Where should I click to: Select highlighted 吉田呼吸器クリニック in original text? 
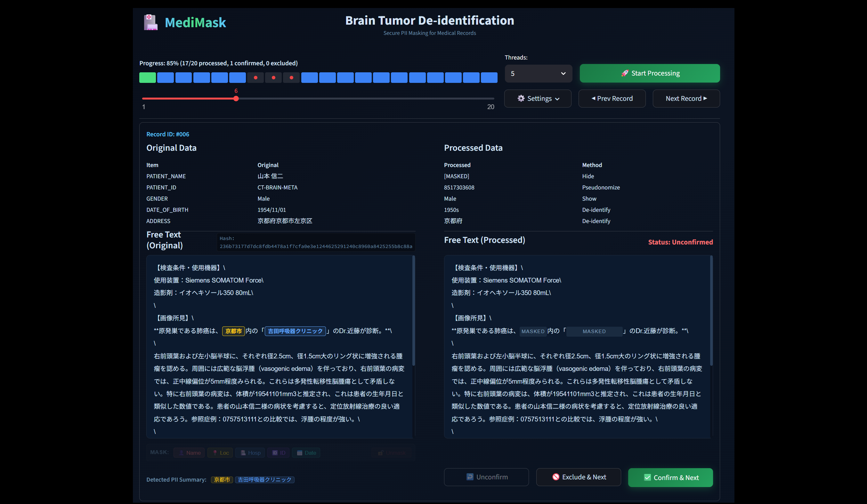coord(295,331)
